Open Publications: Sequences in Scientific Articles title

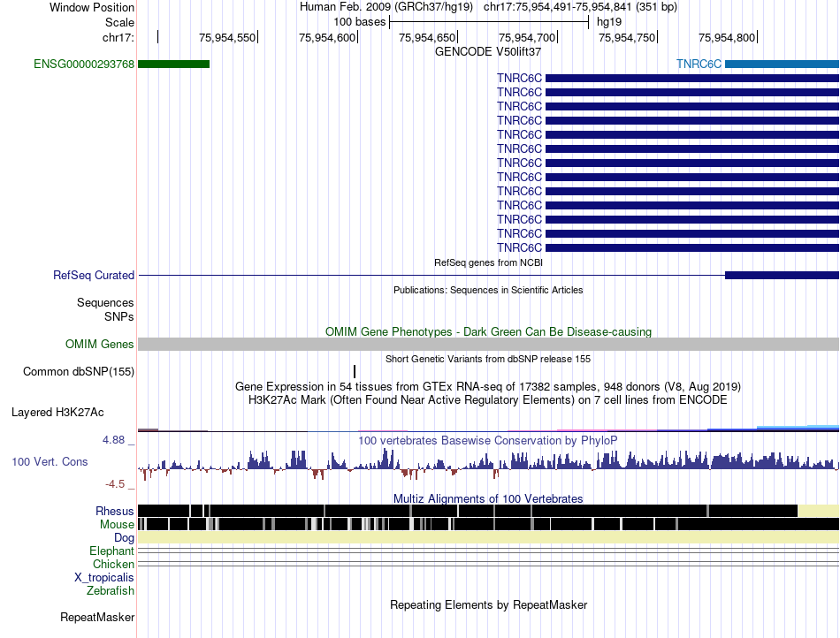[488, 290]
